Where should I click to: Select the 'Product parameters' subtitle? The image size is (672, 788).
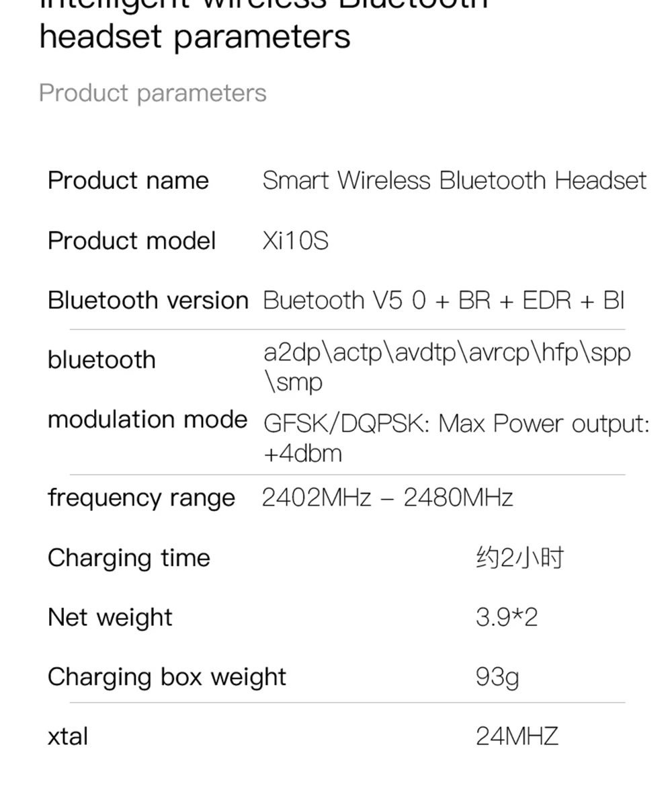coord(153,93)
